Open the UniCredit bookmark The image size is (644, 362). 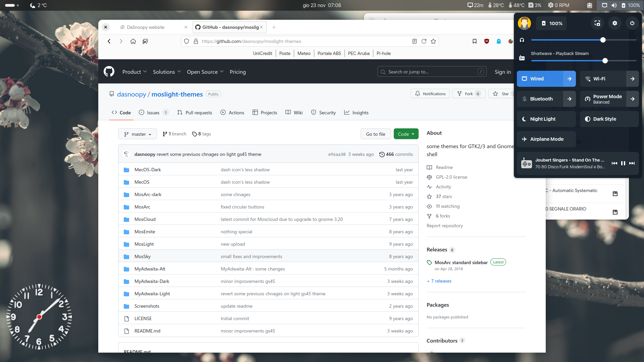tap(263, 53)
